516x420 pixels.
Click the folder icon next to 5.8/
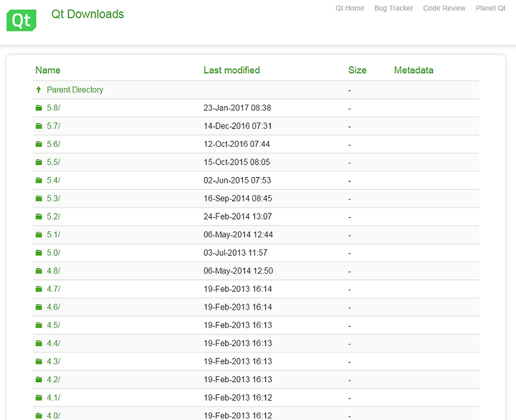tap(39, 108)
